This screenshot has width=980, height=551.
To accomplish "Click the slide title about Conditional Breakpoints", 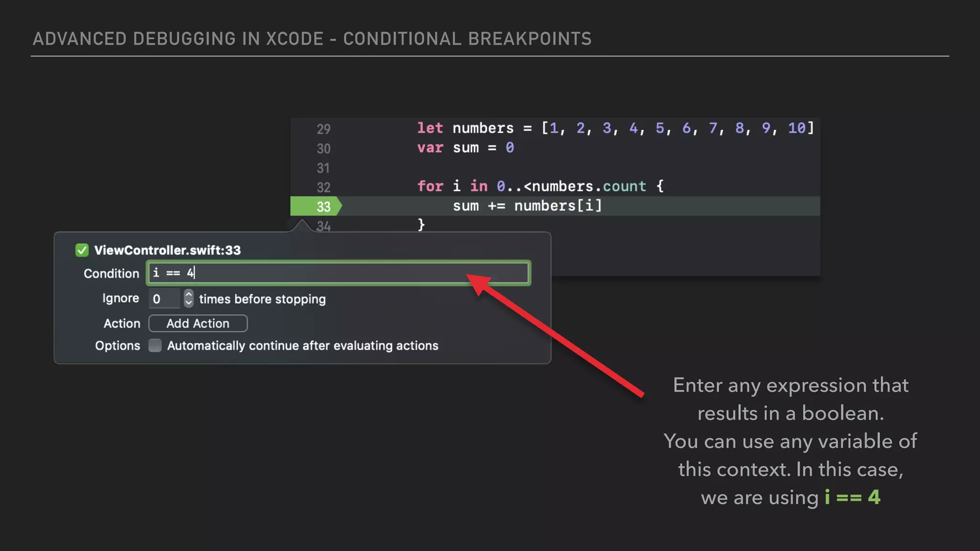I will pyautogui.click(x=312, y=39).
